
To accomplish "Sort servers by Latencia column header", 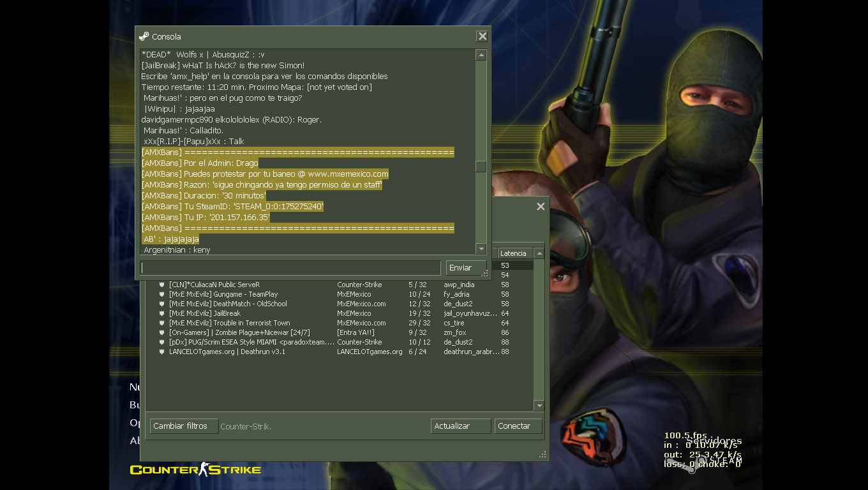I will 515,253.
